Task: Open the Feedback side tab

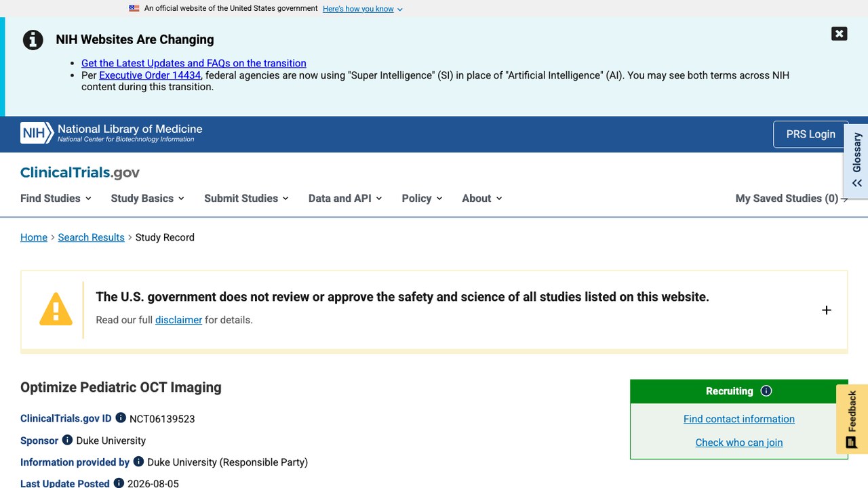Action: coord(852,419)
